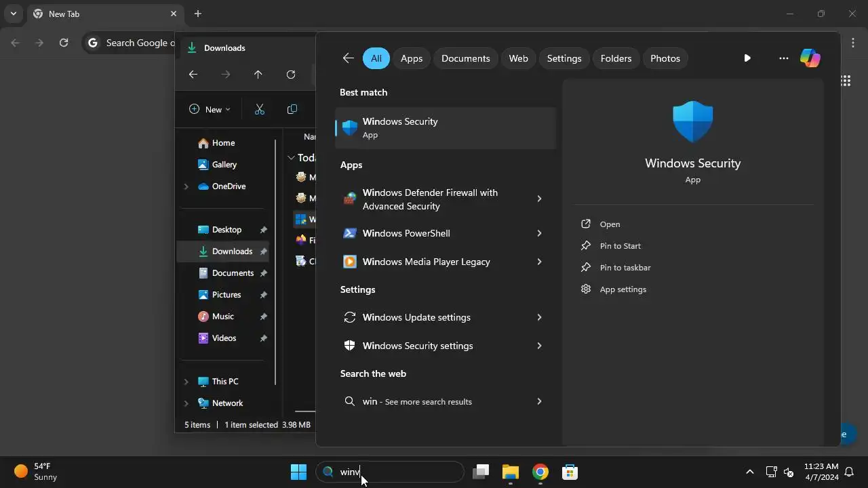Image resolution: width=868 pixels, height=488 pixels.
Task: Switch to Folders search filter
Action: 616,58
